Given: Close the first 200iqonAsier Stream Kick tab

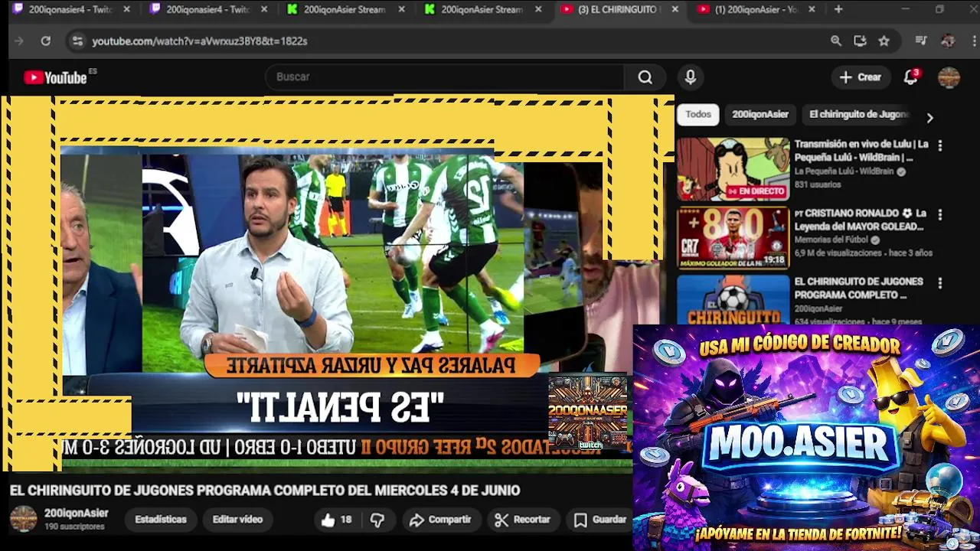Looking at the screenshot, I should [401, 9].
